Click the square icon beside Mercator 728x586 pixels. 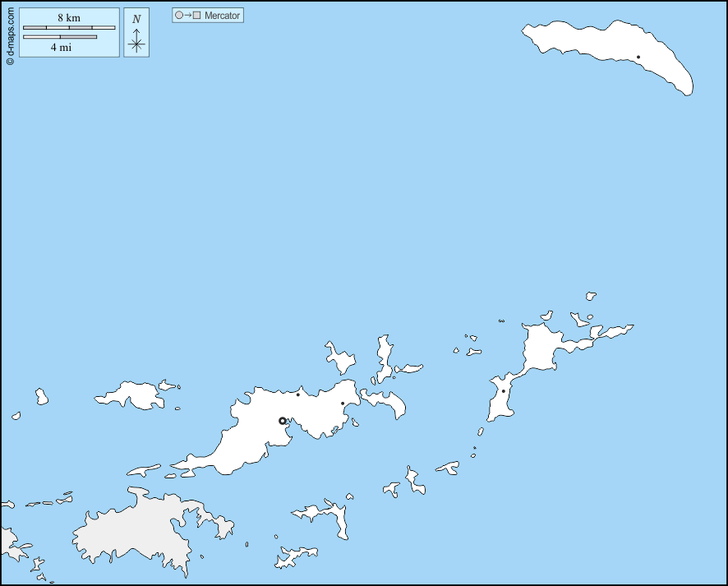196,15
